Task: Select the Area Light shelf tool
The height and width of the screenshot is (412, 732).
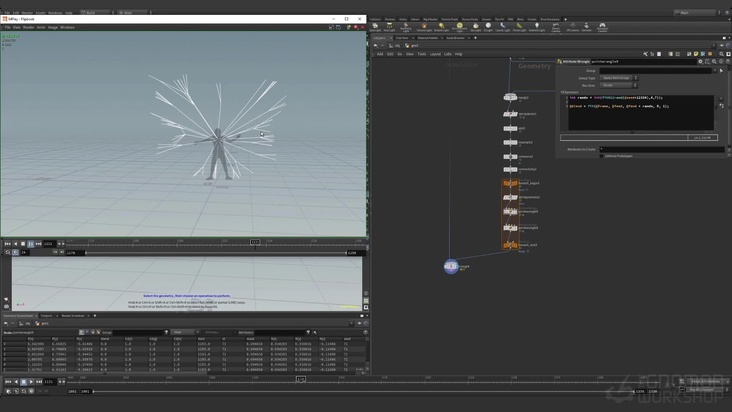Action: pos(389,27)
